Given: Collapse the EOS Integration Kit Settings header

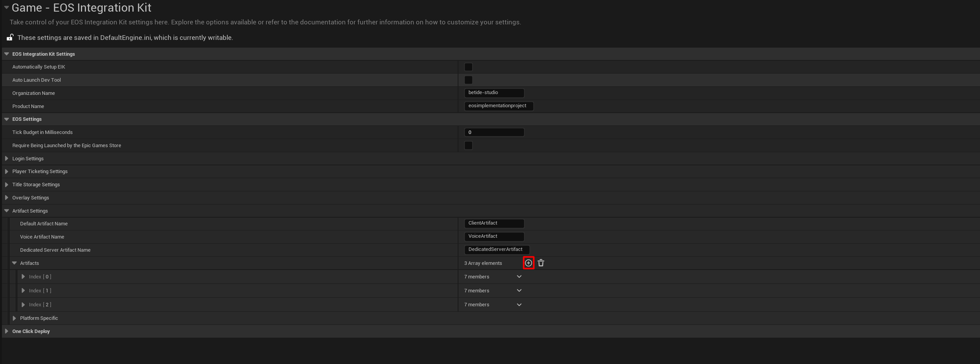Looking at the screenshot, I should click(x=7, y=54).
